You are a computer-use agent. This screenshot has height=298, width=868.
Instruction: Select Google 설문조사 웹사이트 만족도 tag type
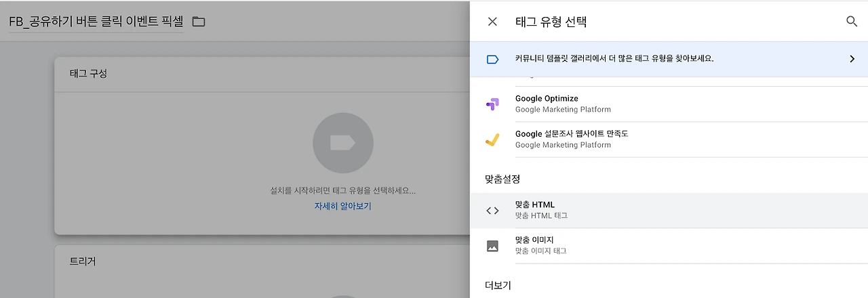click(669, 140)
